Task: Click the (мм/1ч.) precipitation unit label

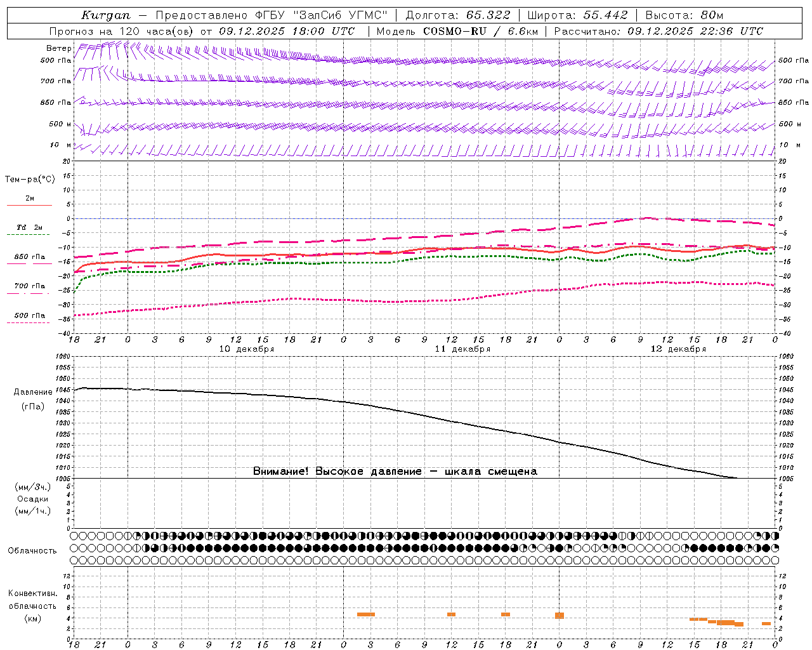Action: (33, 511)
